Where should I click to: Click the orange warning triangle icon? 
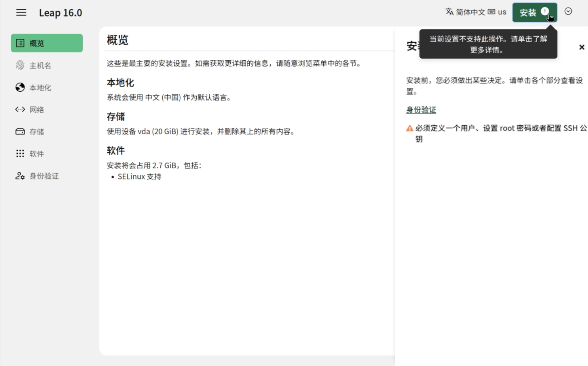[409, 128]
